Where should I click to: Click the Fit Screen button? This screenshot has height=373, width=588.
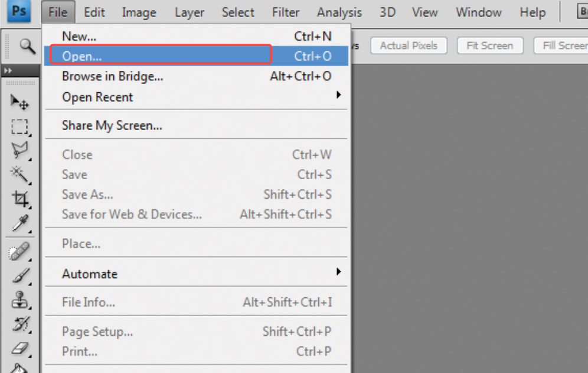click(490, 46)
